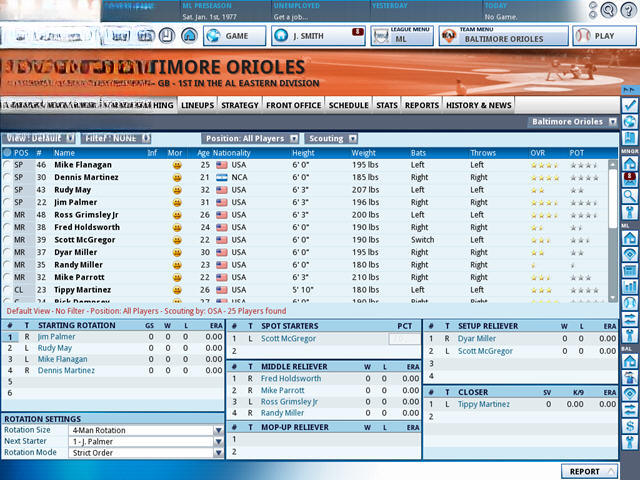Image resolution: width=640 pixels, height=480 pixels.
Task: Open the wrench icon under BAL section
Action: tap(630, 442)
